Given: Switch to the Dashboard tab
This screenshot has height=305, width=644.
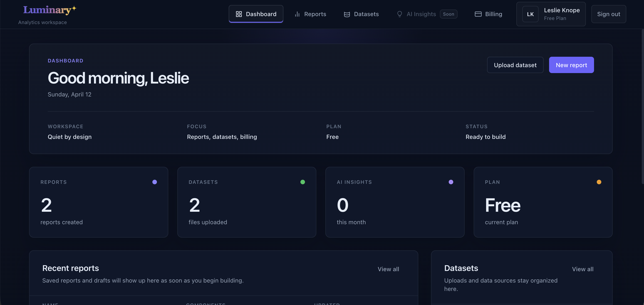Looking at the screenshot, I should tap(256, 14).
